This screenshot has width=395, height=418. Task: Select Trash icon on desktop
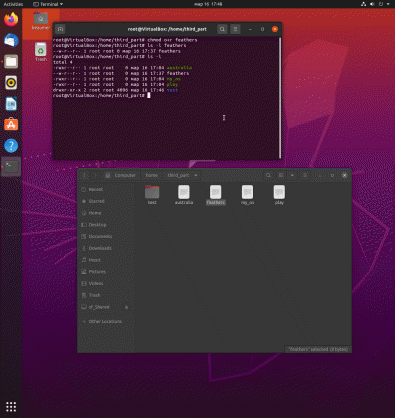tap(41, 52)
